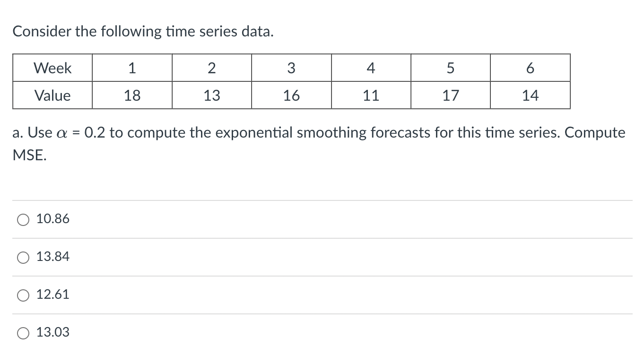Click the Week 1 column header cell

tap(132, 68)
